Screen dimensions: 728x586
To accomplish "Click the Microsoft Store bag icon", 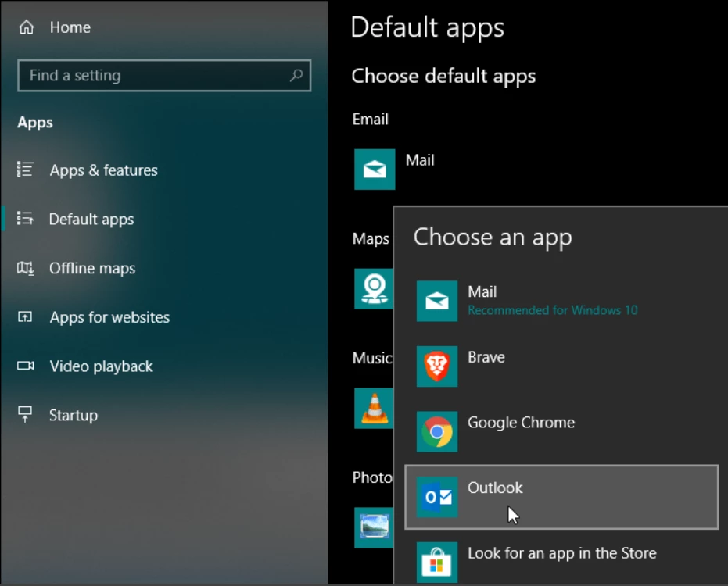I will pos(437,563).
